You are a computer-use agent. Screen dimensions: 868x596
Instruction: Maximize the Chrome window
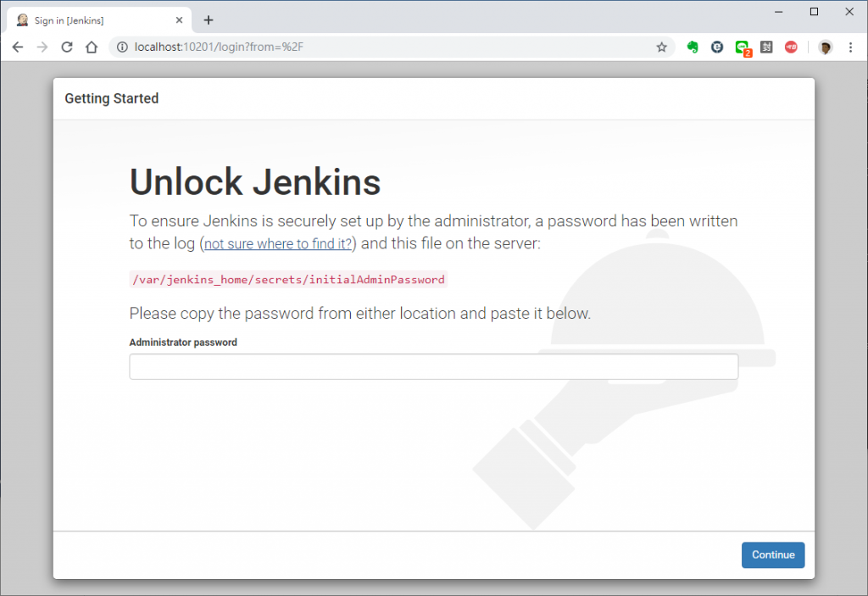tap(814, 12)
